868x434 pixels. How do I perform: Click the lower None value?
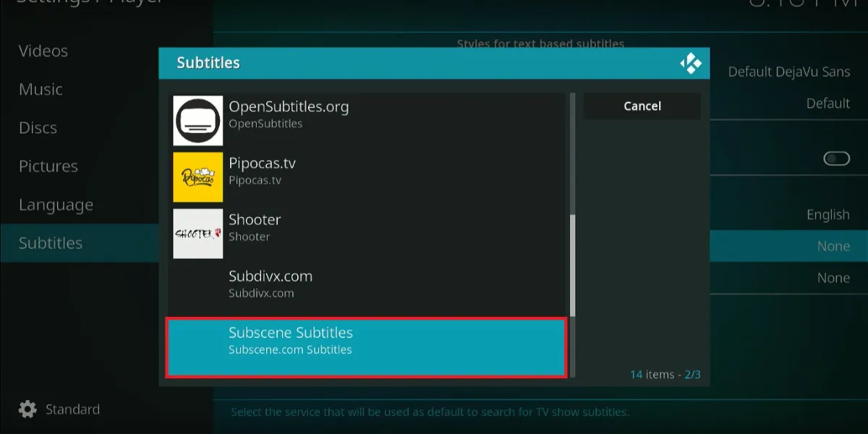833,278
